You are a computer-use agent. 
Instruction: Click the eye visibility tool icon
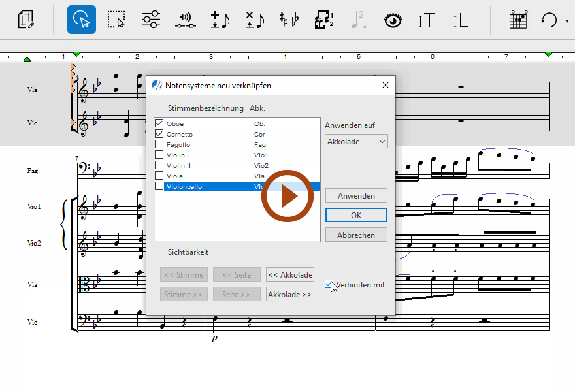(392, 20)
